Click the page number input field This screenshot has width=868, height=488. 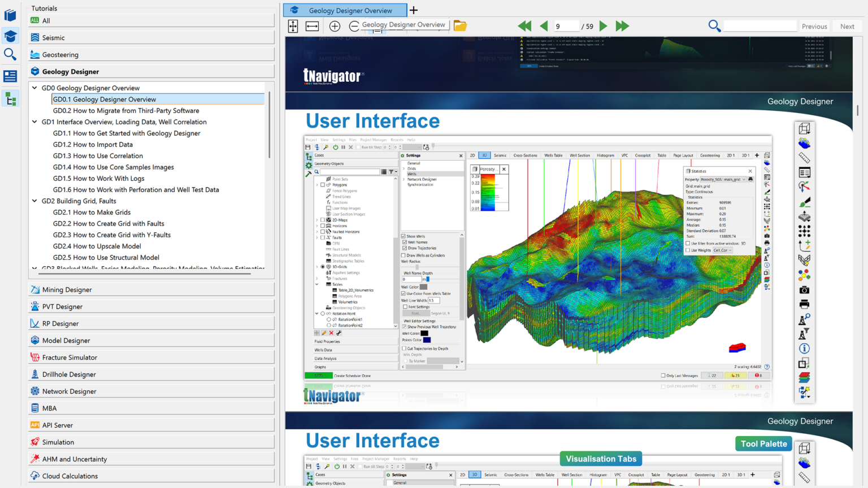(x=566, y=27)
